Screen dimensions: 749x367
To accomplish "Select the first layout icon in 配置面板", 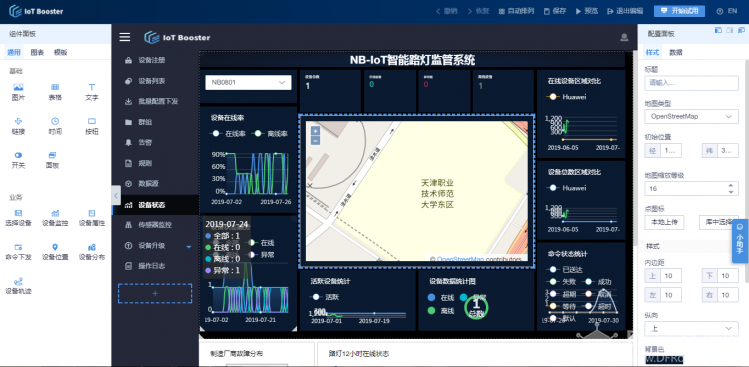I will [718, 30].
